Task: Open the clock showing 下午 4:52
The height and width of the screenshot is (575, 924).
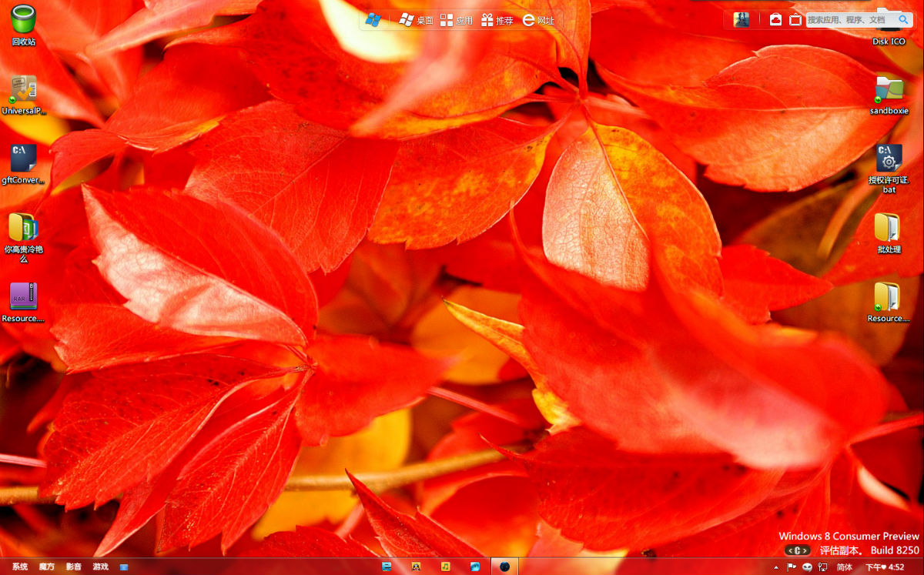Action: pos(885,567)
